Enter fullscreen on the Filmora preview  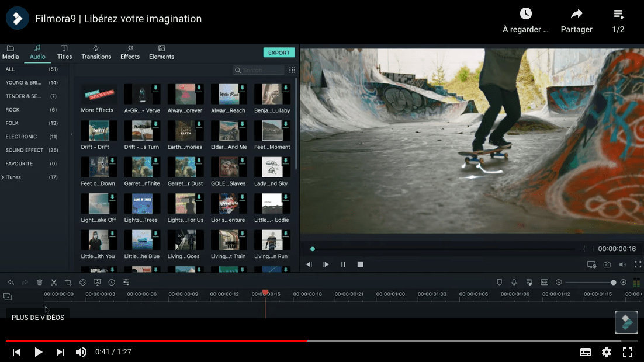[638, 264]
